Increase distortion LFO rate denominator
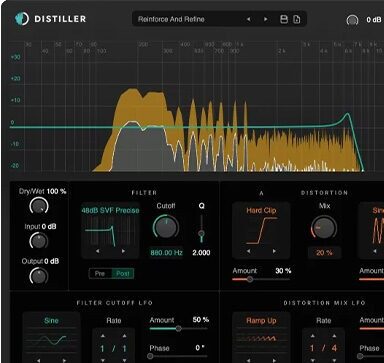Image resolution: width=384 pixels, height=363 pixels. (334, 336)
